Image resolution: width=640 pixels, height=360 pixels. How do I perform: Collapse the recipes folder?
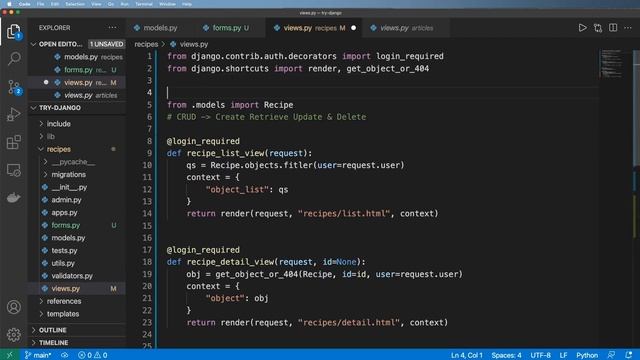point(58,149)
